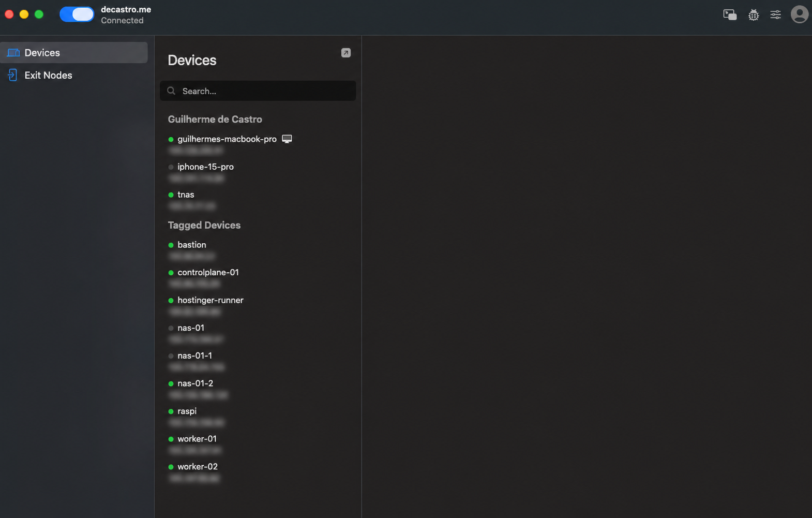This screenshot has width=812, height=518.
Task: Click the green status dot beside worker-02
Action: [x=171, y=467]
